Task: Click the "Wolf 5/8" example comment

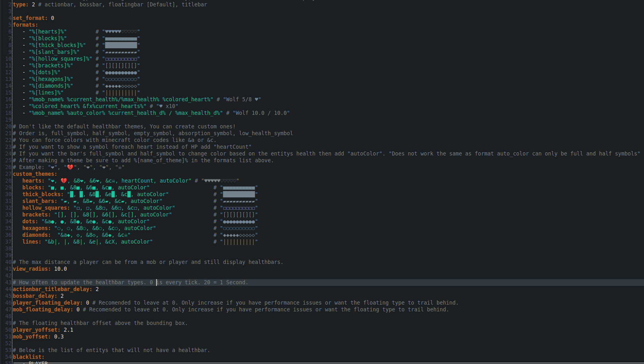Action: click(239, 99)
